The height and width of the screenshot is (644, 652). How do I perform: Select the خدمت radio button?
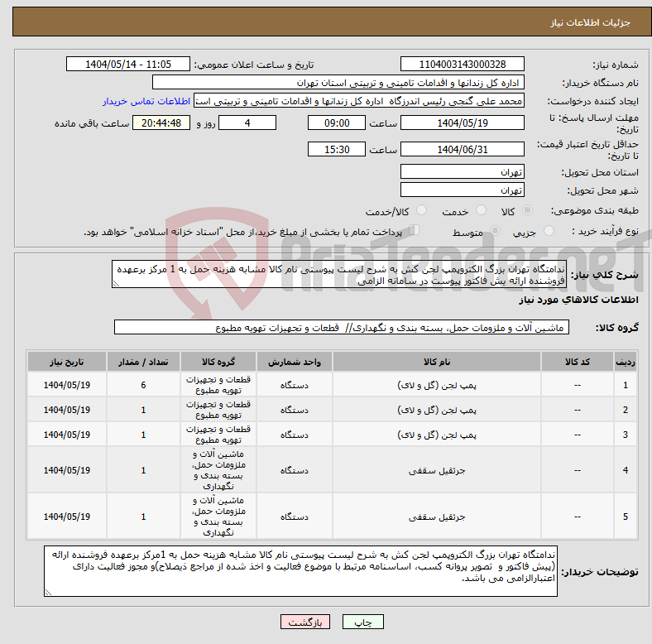(x=481, y=210)
